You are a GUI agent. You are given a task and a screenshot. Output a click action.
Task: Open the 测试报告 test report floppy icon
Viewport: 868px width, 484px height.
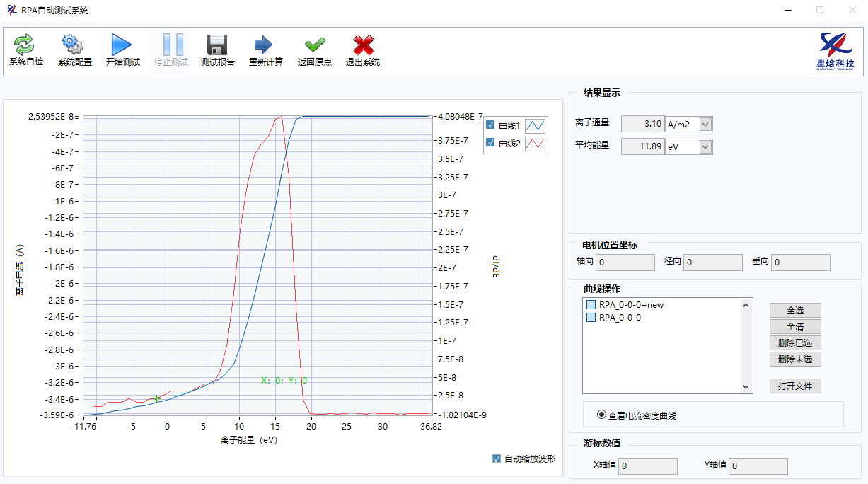(x=217, y=45)
